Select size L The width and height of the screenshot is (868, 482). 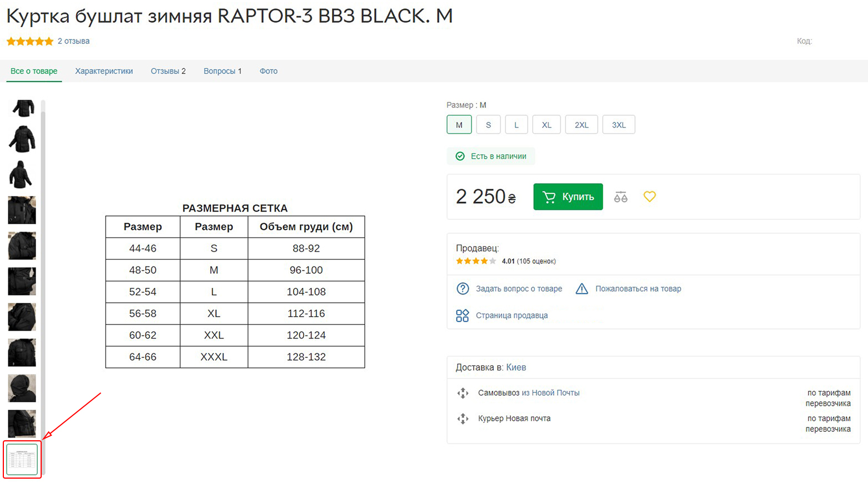pos(517,125)
